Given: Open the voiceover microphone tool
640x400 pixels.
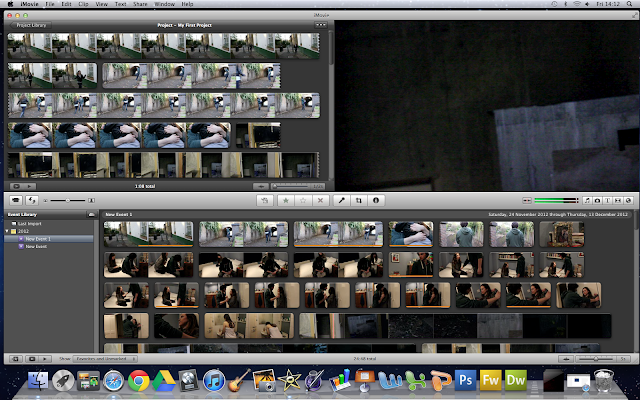Looking at the screenshot, I should (x=342, y=200).
